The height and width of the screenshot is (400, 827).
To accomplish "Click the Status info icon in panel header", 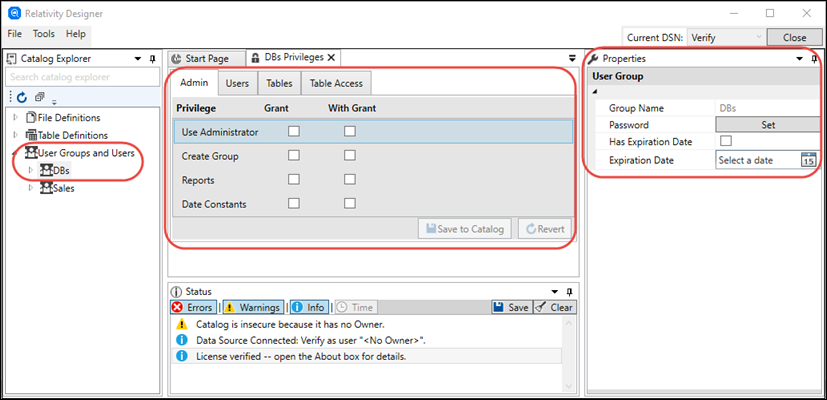I will 177,291.
